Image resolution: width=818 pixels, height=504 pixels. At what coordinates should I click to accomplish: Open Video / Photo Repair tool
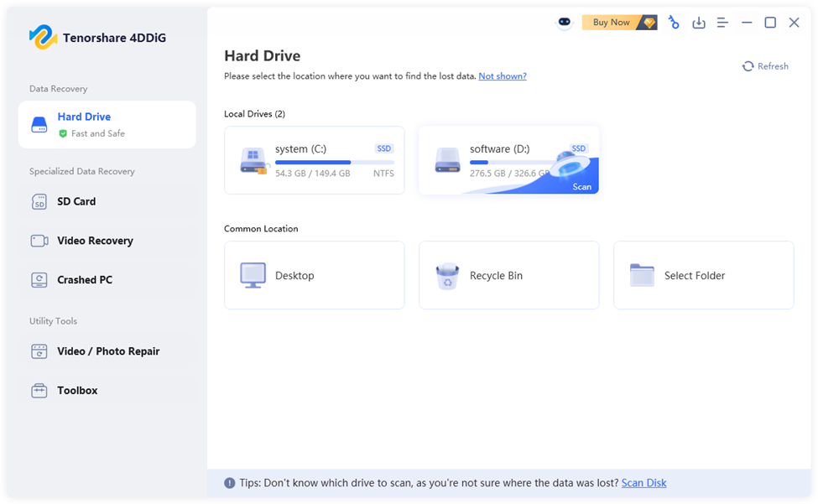(108, 351)
